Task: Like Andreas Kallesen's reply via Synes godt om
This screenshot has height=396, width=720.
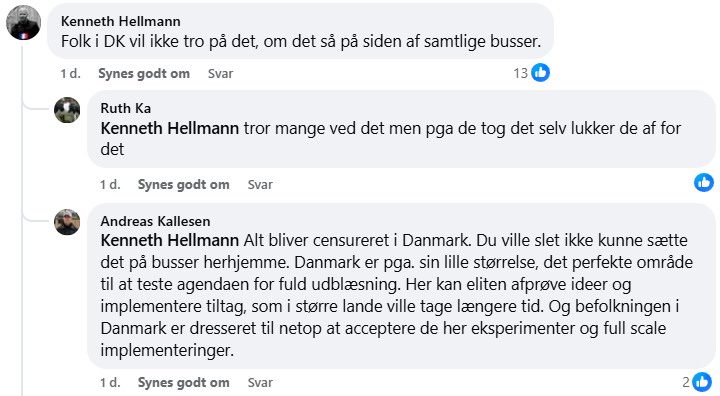Action: click(x=184, y=383)
